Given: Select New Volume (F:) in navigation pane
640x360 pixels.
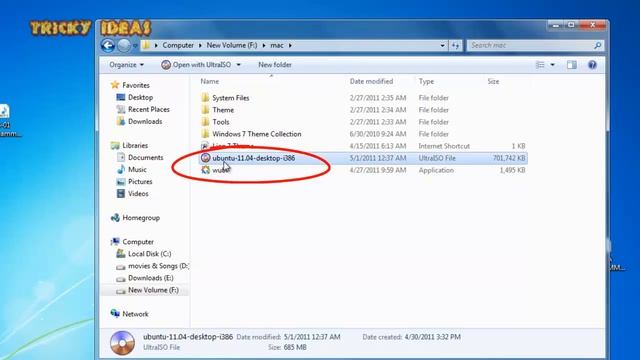Looking at the screenshot, I should point(153,290).
